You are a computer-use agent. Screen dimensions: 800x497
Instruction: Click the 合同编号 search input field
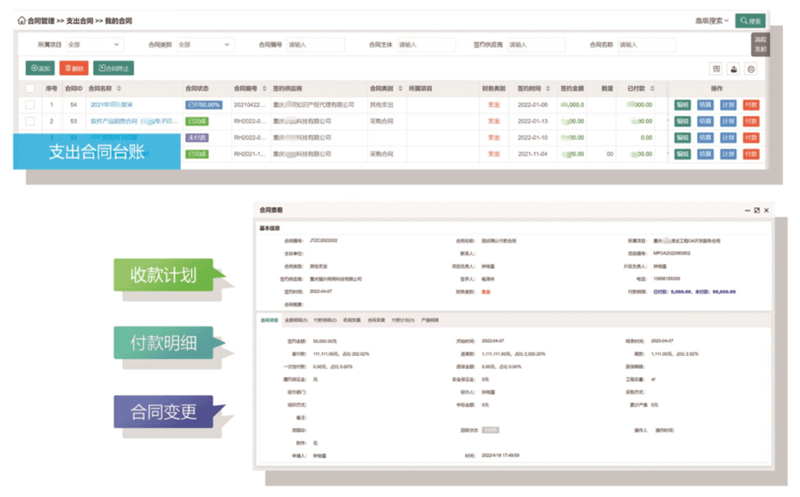315,45
